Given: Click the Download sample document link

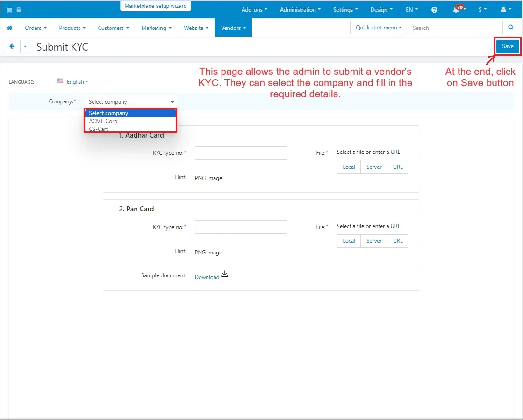Looking at the screenshot, I should (x=207, y=277).
